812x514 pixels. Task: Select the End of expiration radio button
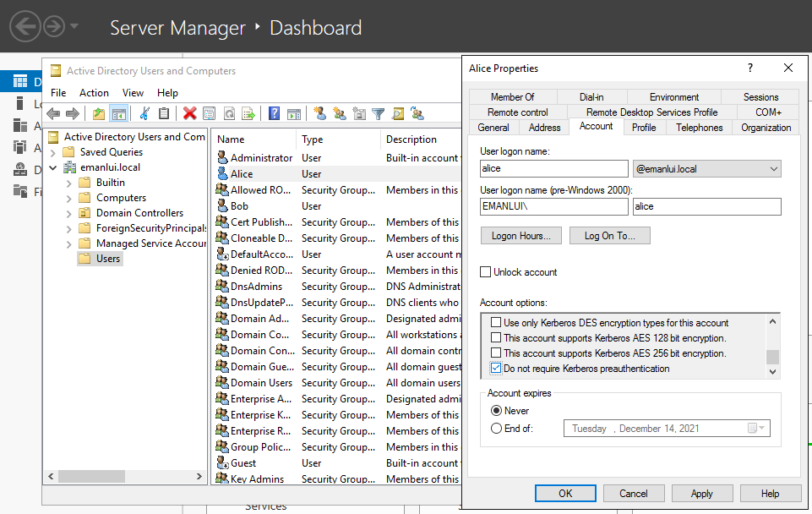[496, 428]
